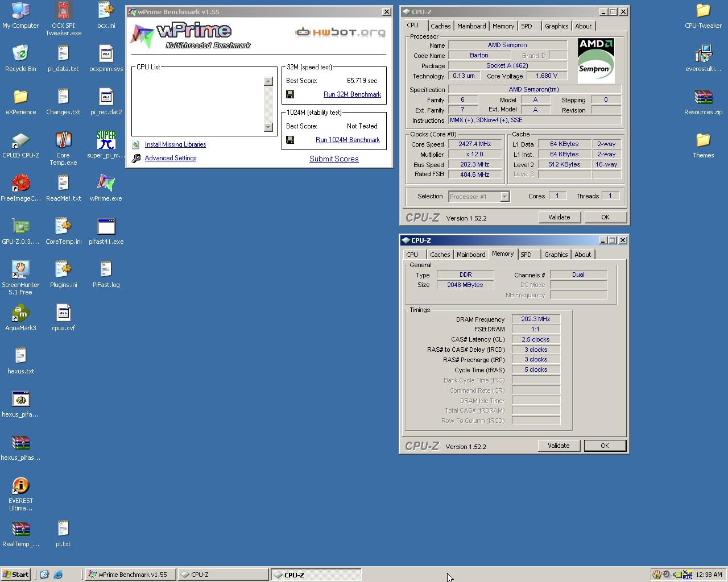Launch Core Temp.exe icon
The width and height of the screenshot is (728, 582).
63,148
